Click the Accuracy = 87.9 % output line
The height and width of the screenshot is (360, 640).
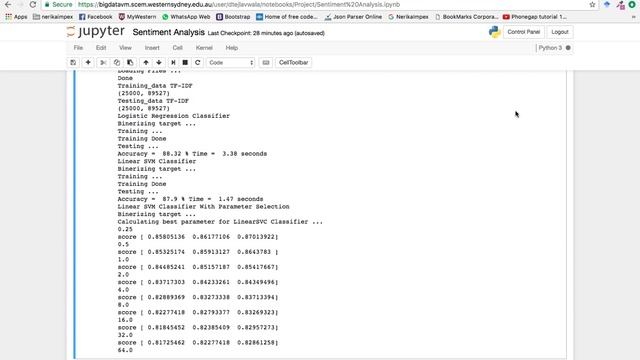(x=190, y=199)
